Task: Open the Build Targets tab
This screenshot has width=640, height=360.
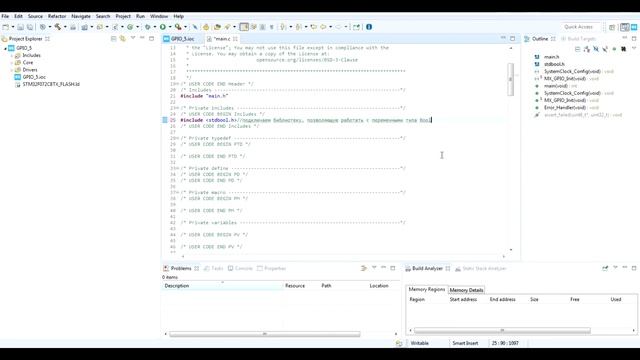Action: (578, 39)
